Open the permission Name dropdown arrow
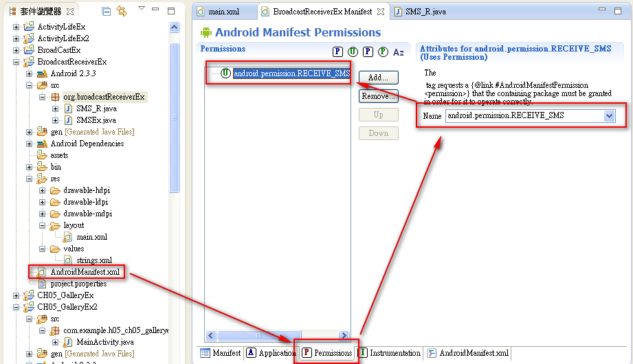 pyautogui.click(x=609, y=116)
